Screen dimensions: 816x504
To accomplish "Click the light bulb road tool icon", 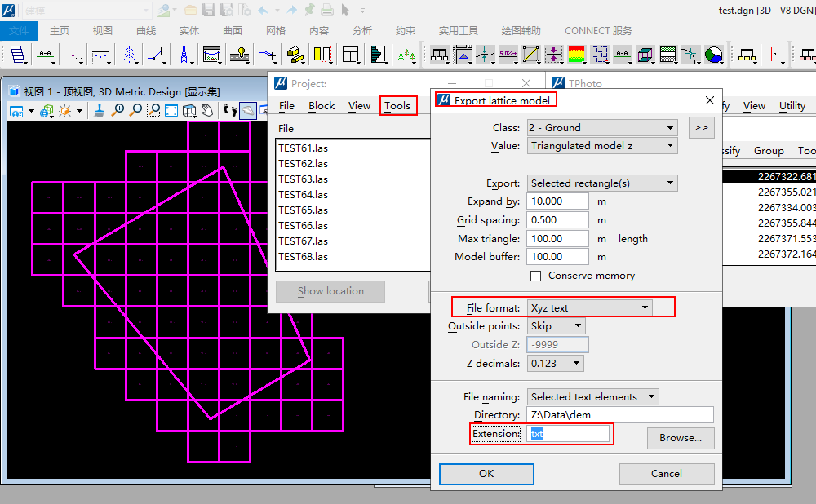I will coord(239,55).
